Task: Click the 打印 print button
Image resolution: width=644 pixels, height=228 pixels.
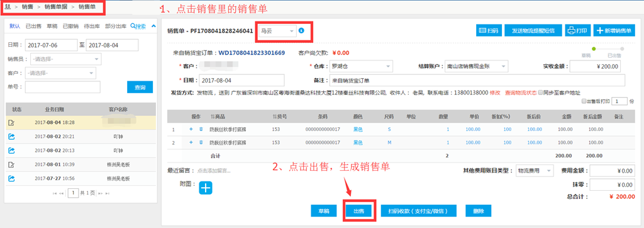Action: coord(579,30)
